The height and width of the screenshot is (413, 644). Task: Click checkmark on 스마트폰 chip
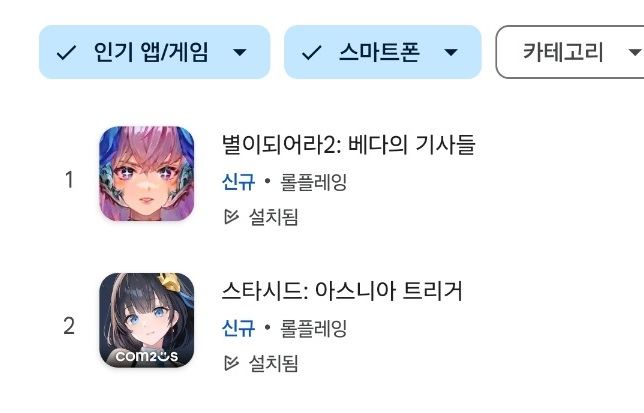312,53
